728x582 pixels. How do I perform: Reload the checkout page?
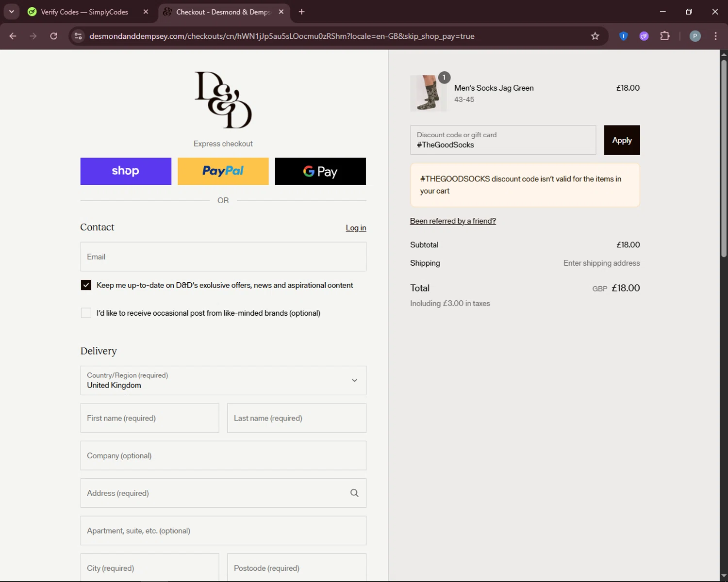(54, 36)
